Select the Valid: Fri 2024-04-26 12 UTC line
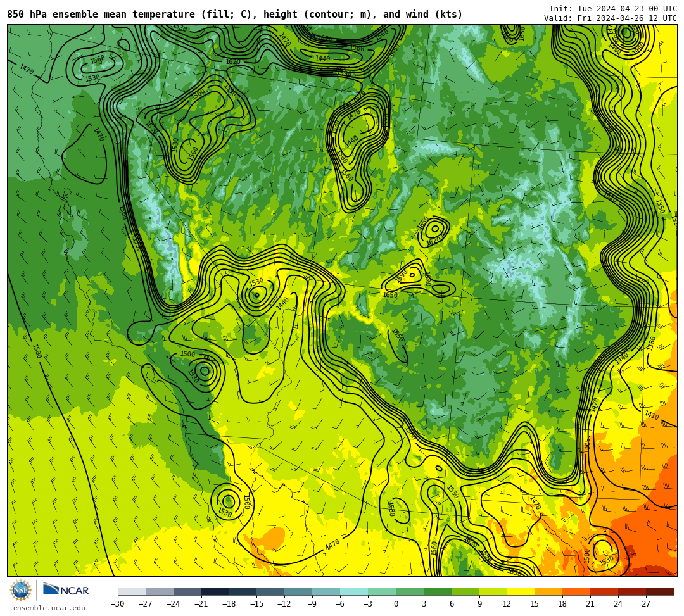This screenshot has height=616, width=684. (x=611, y=18)
